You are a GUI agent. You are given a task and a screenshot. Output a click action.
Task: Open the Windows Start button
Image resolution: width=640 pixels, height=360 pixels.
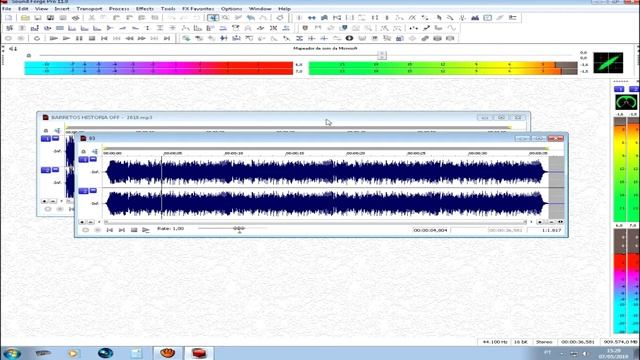(x=11, y=353)
